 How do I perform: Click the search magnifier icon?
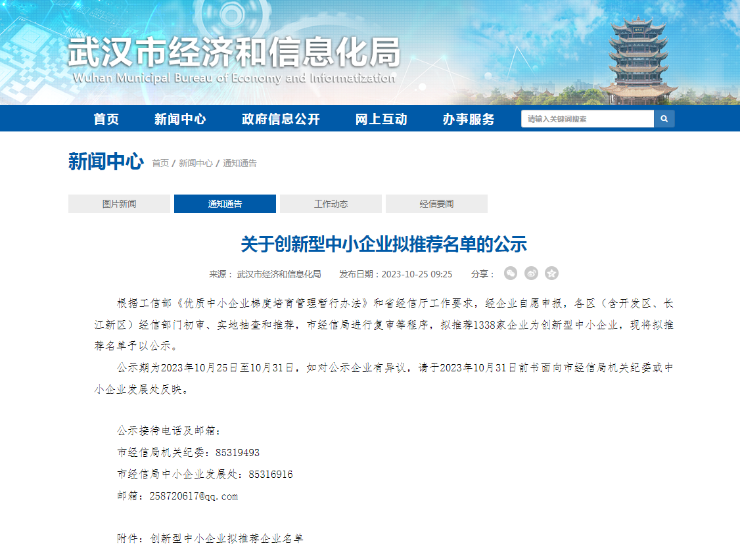664,119
